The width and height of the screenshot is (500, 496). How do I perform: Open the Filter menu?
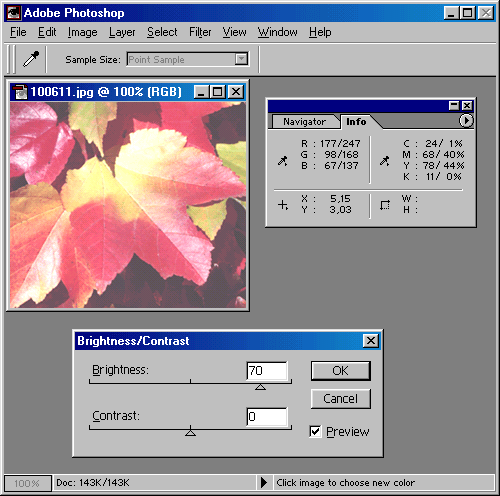[x=200, y=32]
